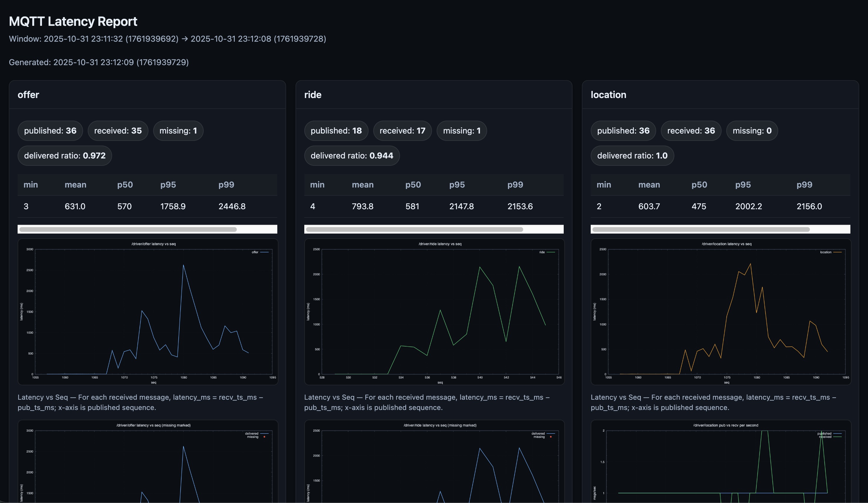868x503 pixels.
Task: Click the ride 'missing: 1' badge
Action: pyautogui.click(x=461, y=131)
